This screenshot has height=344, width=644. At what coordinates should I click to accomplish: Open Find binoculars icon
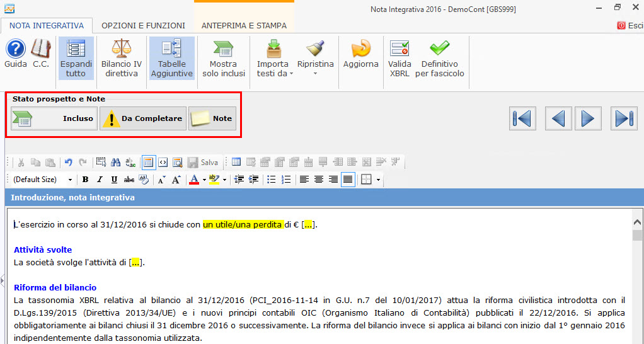[116, 162]
